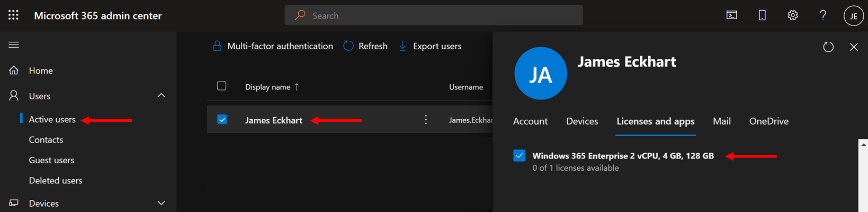868x212 pixels.
Task: Uncheck the Windows 365 Enterprise license checkbox
Action: coord(519,155)
